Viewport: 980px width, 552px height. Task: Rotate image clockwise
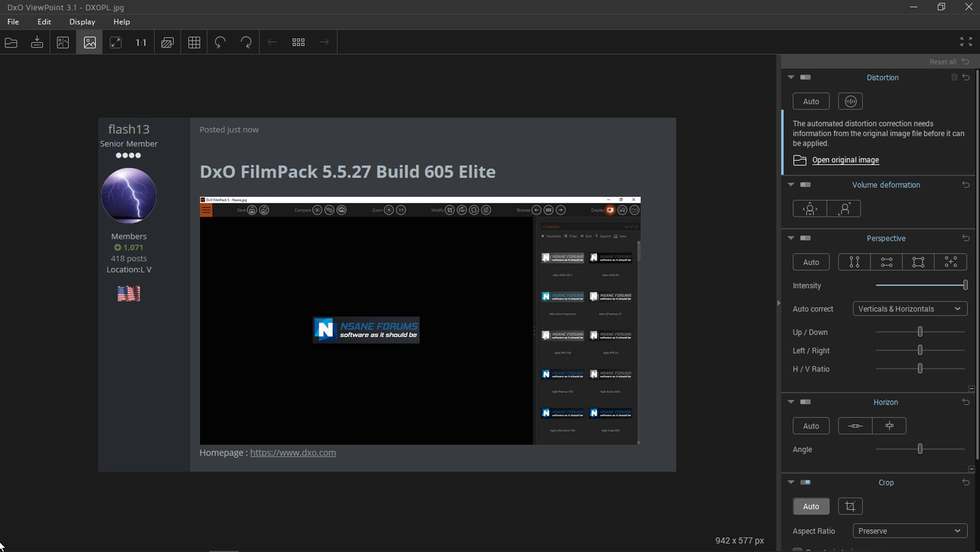247,43
